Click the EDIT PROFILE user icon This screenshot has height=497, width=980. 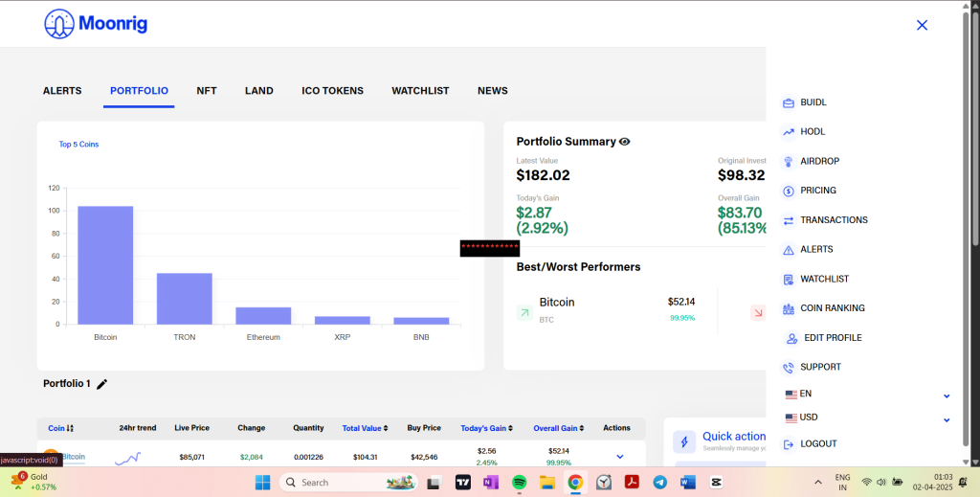point(791,338)
